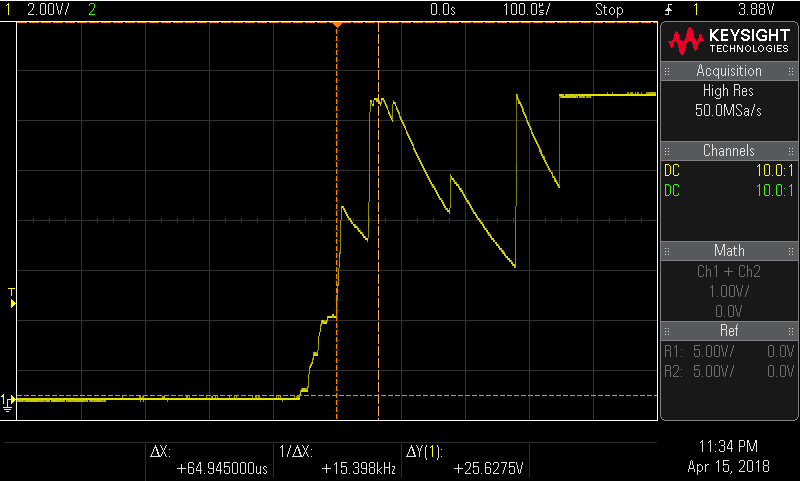Open the Acquisition panel header
The image size is (800, 481).
(x=728, y=71)
